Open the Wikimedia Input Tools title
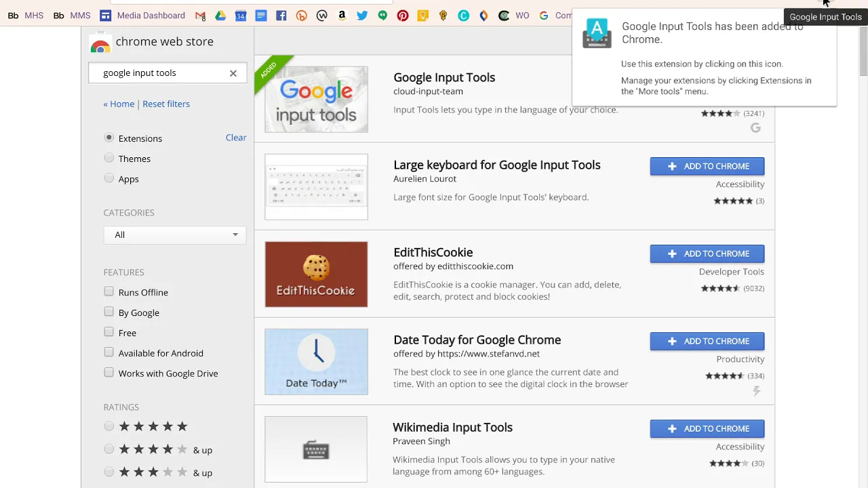 tap(452, 427)
